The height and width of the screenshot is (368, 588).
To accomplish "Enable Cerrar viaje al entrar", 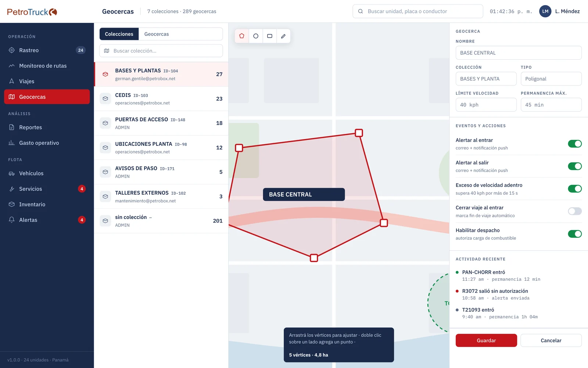I will click(x=575, y=211).
